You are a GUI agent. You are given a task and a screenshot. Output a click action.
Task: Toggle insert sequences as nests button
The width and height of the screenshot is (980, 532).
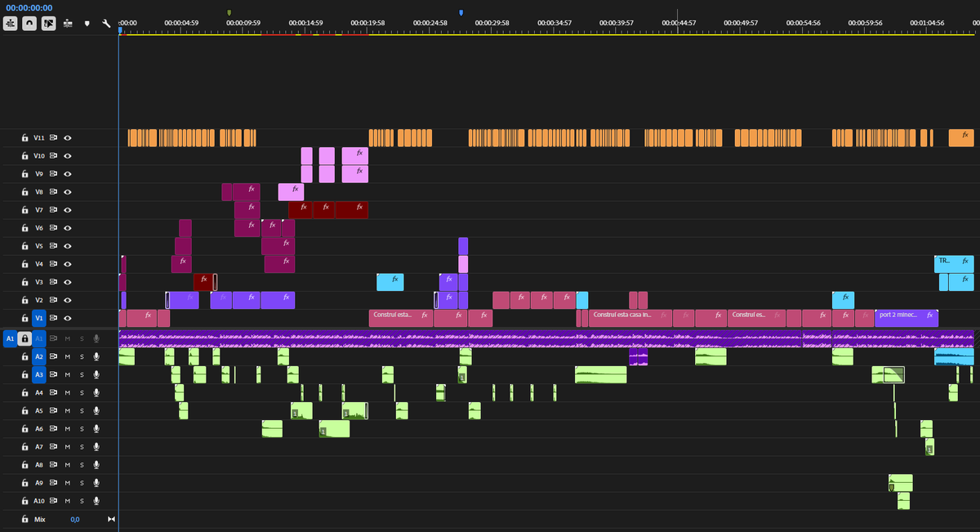pos(10,24)
